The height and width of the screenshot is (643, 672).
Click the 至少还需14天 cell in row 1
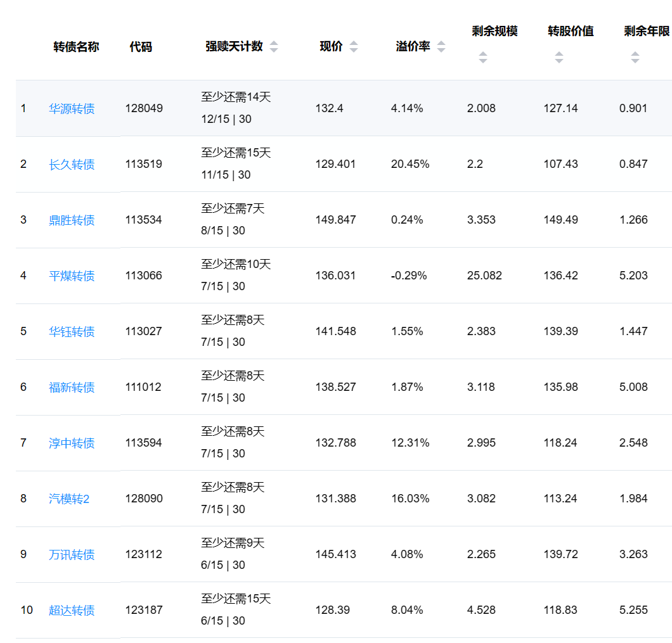(236, 97)
